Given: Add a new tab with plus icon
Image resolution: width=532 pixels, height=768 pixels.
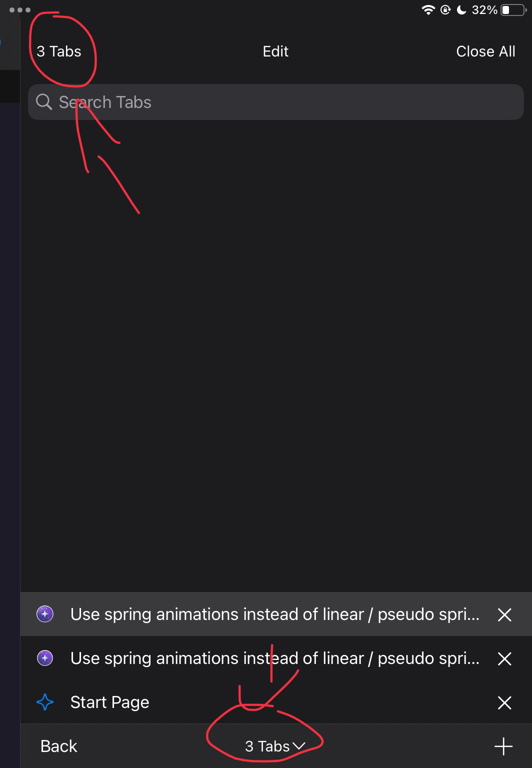Looking at the screenshot, I should pyautogui.click(x=503, y=746).
